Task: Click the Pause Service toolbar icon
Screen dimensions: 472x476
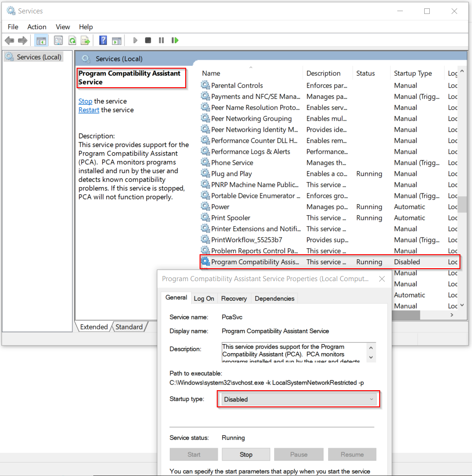Action: [162, 40]
